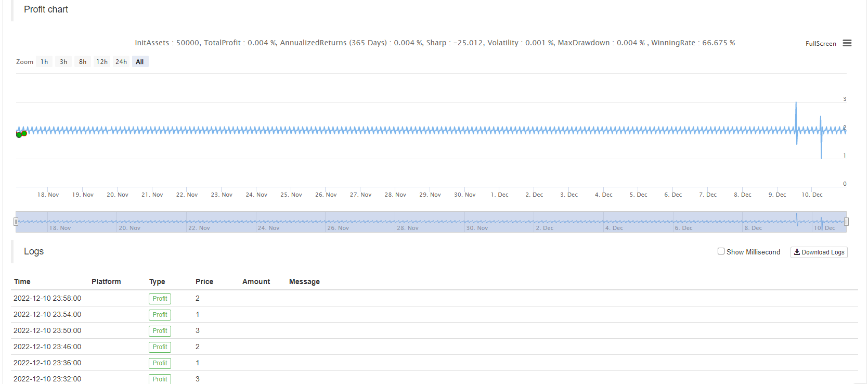Select timestamp 2022-12-10 23:58:00
Image resolution: width=868 pixels, height=384 pixels.
coord(47,298)
